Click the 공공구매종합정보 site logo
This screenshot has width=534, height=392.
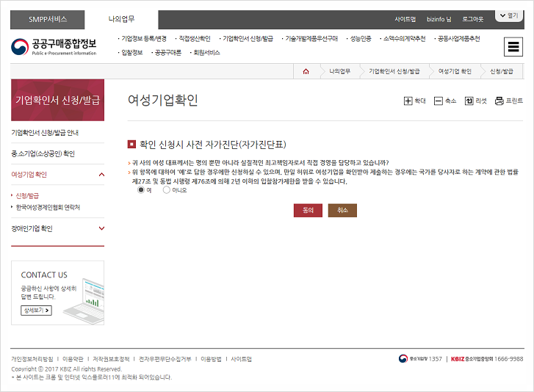pos(54,47)
